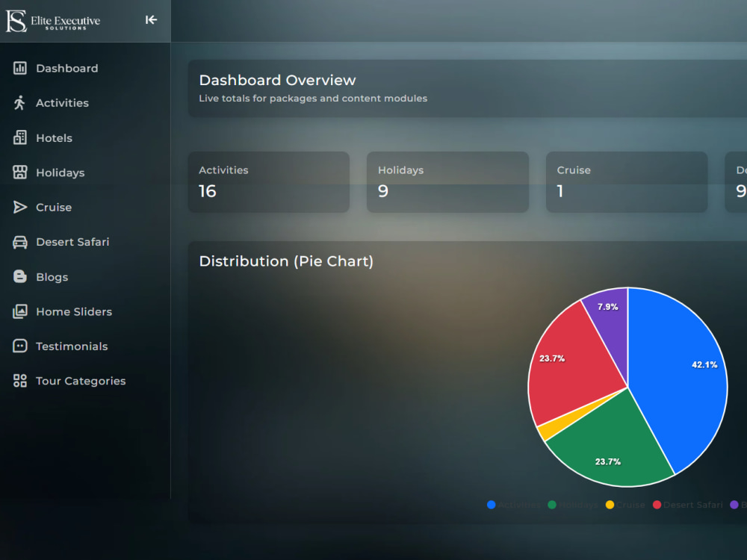Click the Dashboard bar-chart icon

coord(20,68)
